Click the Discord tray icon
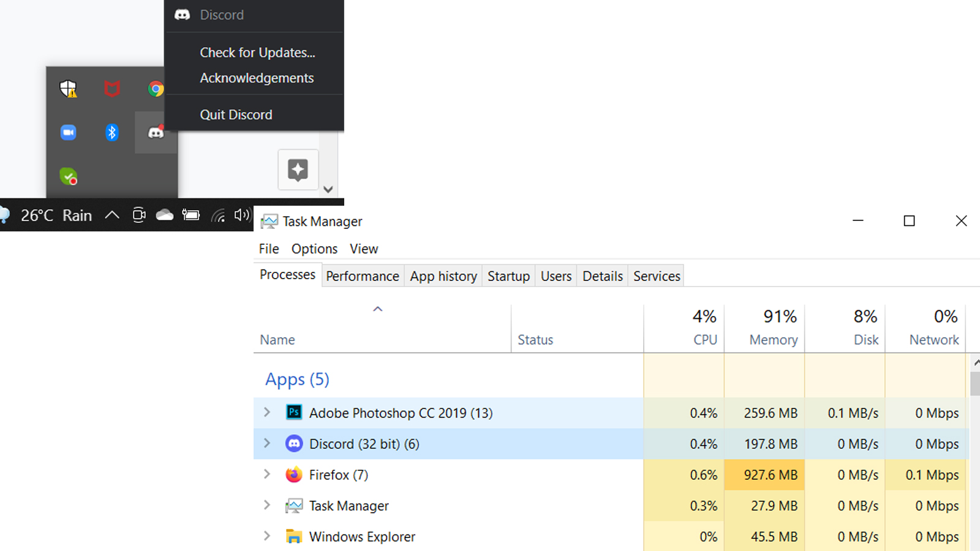 (156, 132)
